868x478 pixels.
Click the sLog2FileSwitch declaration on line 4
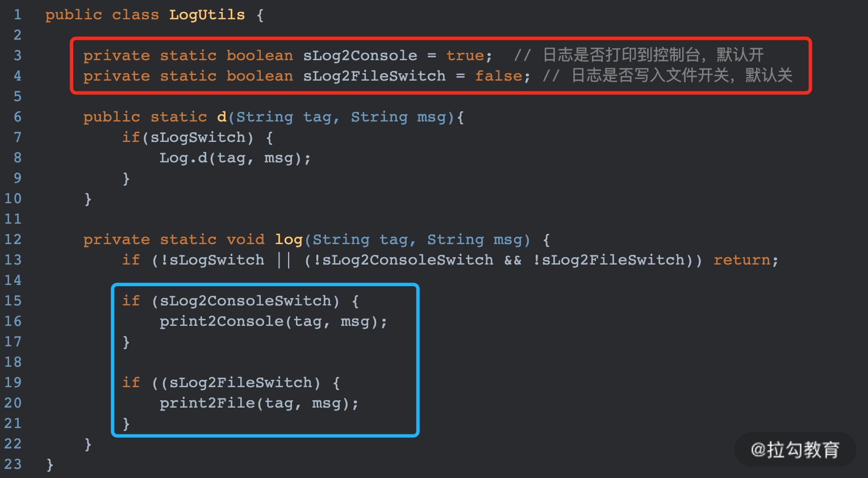pos(374,76)
